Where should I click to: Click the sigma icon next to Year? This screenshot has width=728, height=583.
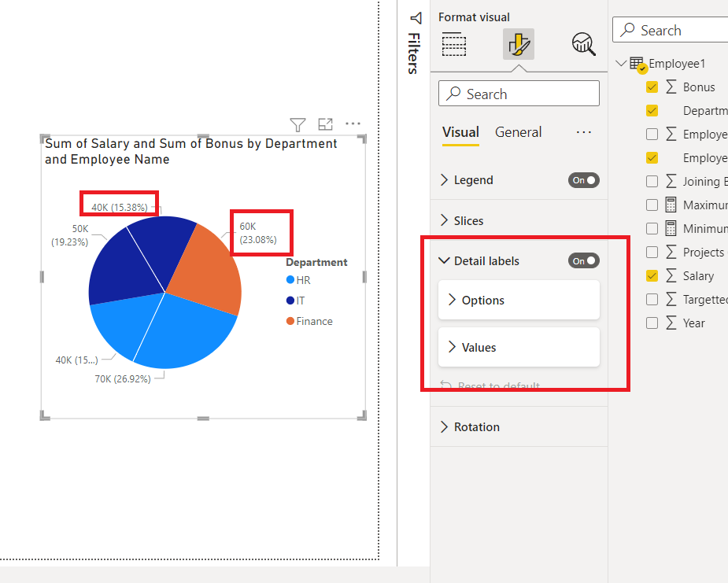[x=671, y=323]
